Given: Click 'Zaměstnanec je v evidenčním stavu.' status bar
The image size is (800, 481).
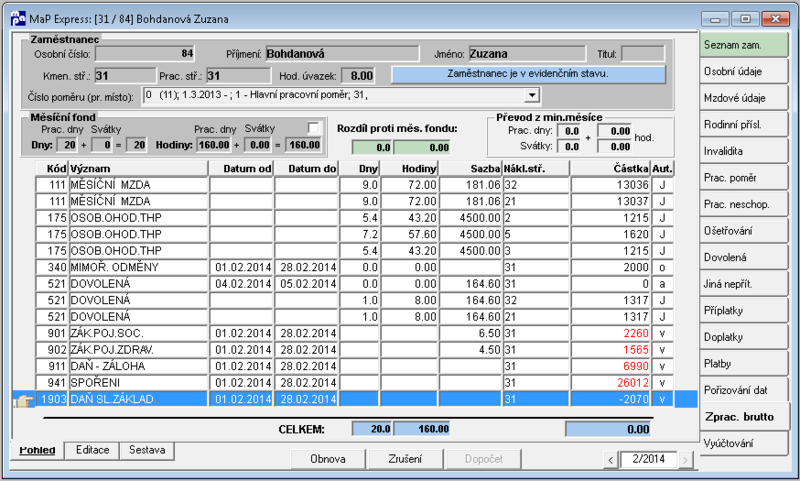Looking at the screenshot, I should tap(528, 74).
